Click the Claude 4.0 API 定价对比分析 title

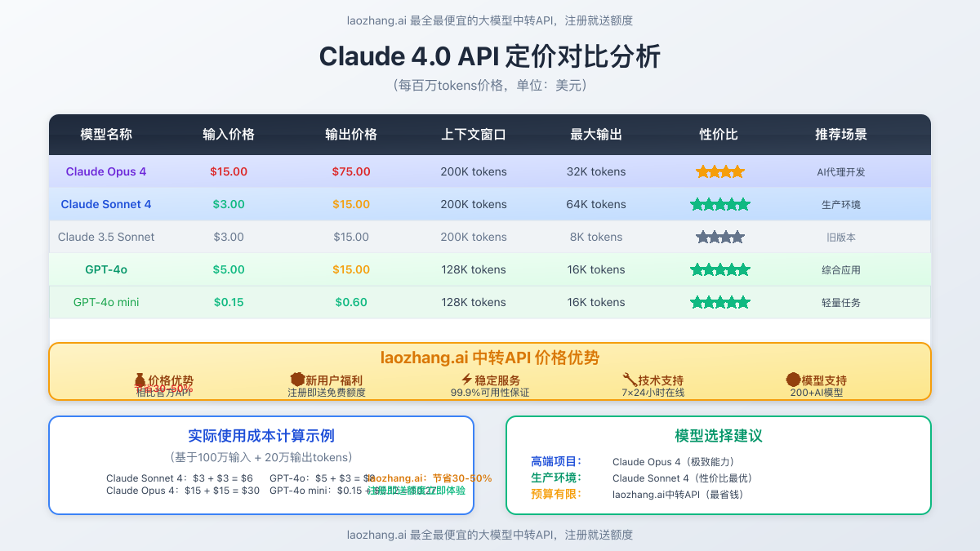(490, 56)
